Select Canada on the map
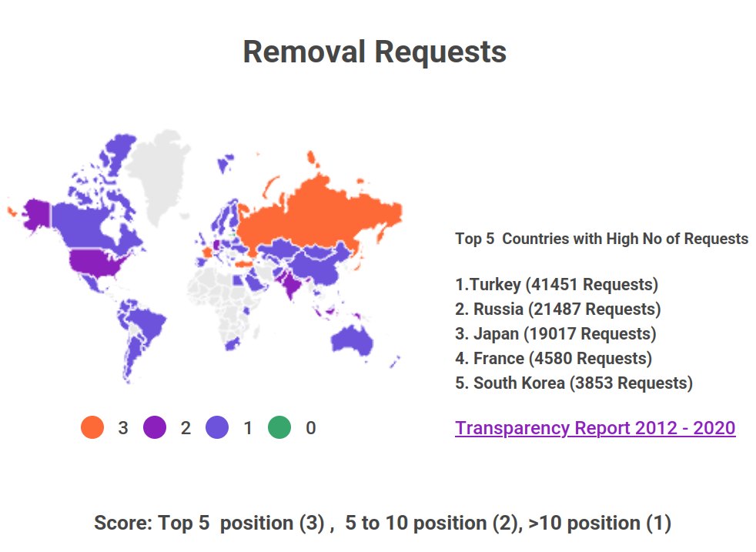The height and width of the screenshot is (552, 756). coord(85,223)
